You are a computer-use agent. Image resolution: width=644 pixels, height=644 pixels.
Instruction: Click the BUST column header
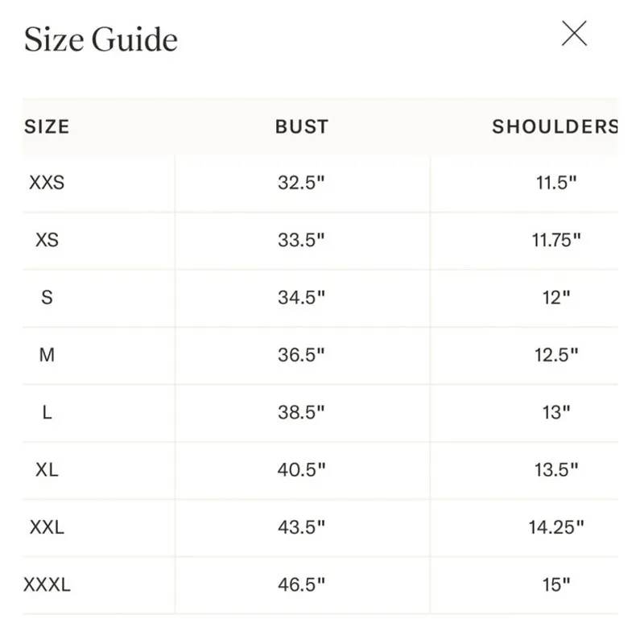[x=302, y=126]
